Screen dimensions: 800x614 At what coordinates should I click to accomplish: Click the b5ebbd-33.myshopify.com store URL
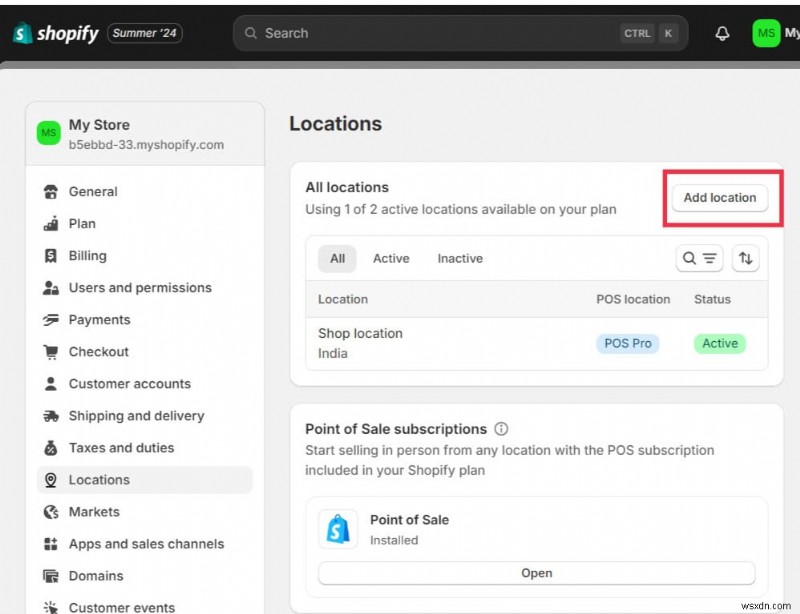click(146, 145)
